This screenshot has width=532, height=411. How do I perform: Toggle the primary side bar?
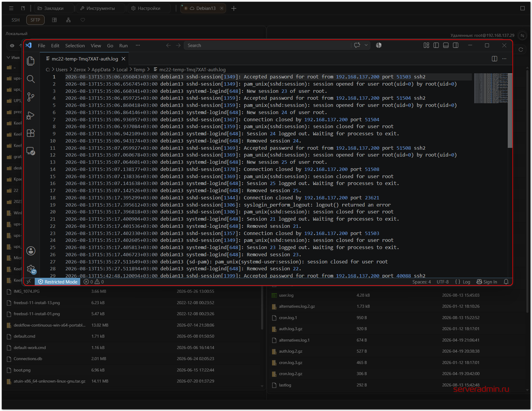pyautogui.click(x=436, y=45)
